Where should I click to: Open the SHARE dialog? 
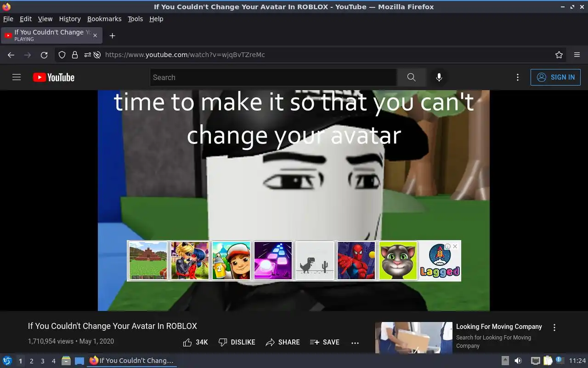pyautogui.click(x=283, y=342)
